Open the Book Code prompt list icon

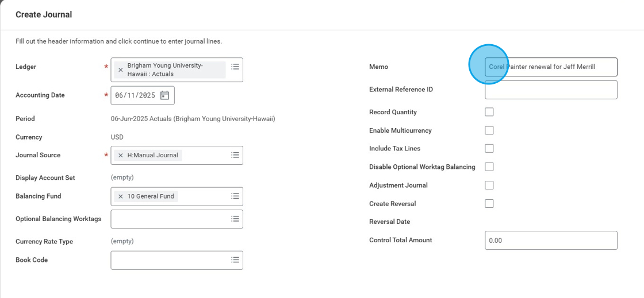[235, 260]
